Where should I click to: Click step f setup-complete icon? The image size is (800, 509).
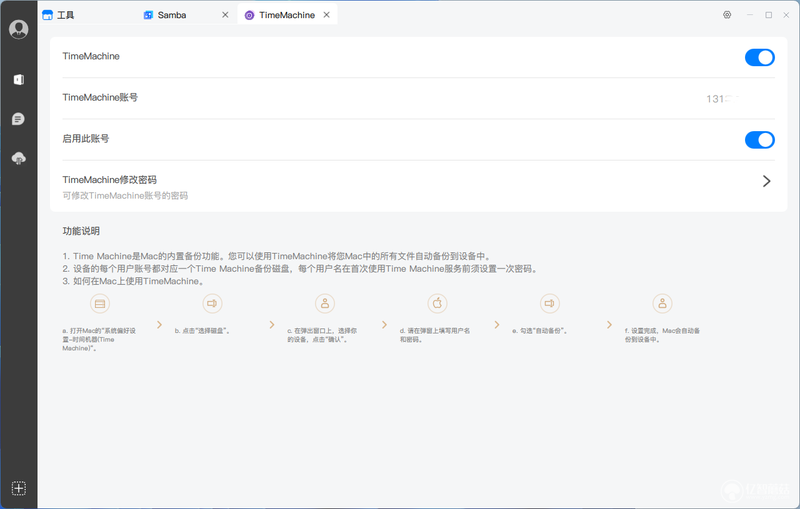662,303
